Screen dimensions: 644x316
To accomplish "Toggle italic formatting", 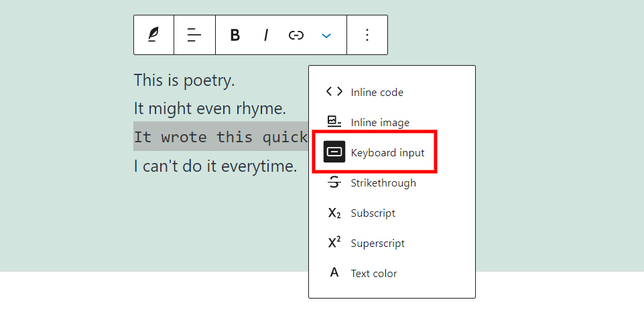I will tap(265, 35).
